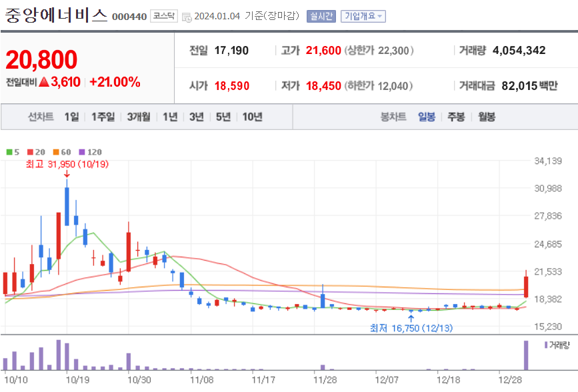
Task: Click the latest purple volume bar at the chart's end
Action: (x=526, y=355)
